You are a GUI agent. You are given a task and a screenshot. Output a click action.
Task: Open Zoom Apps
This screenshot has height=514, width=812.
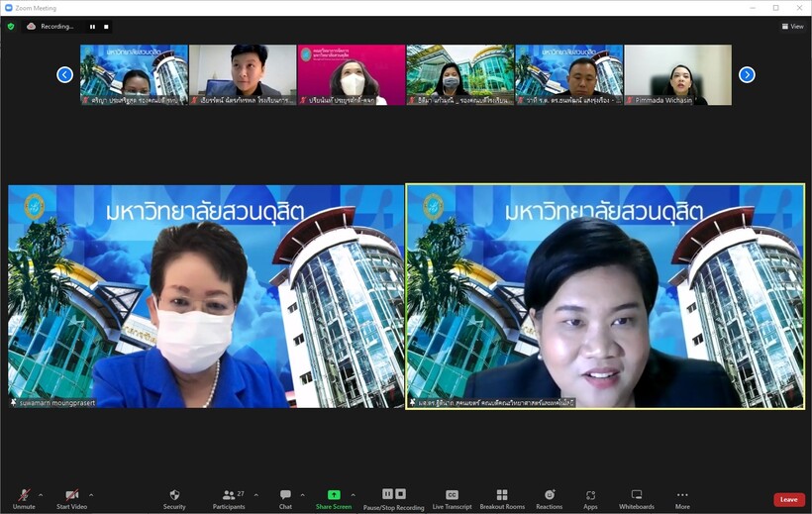point(590,499)
